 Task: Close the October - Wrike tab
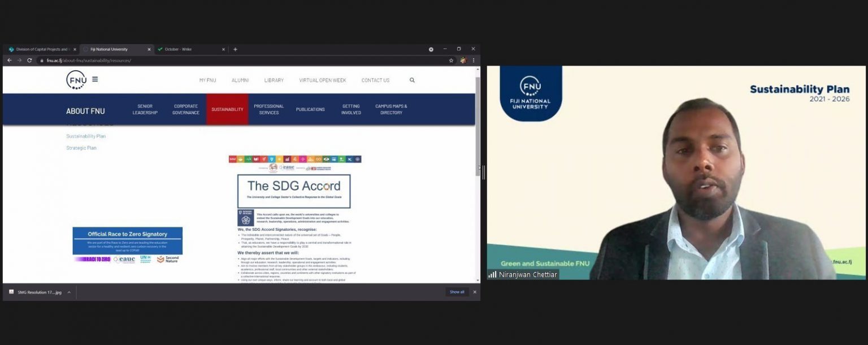pos(223,49)
